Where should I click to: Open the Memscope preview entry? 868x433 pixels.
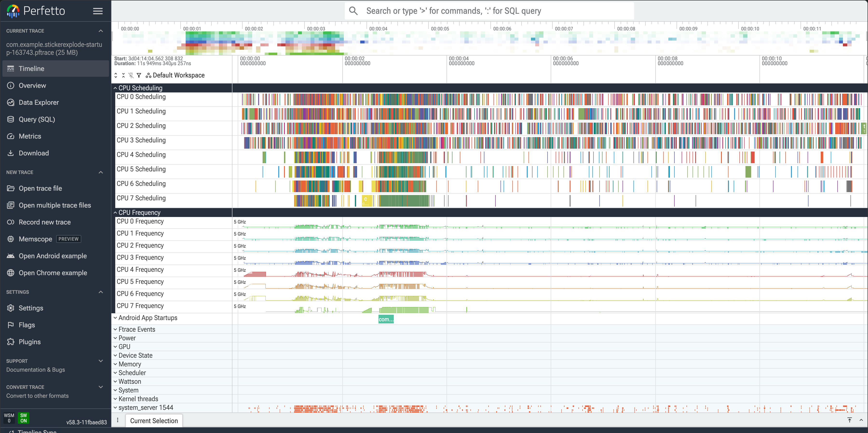(x=56, y=239)
